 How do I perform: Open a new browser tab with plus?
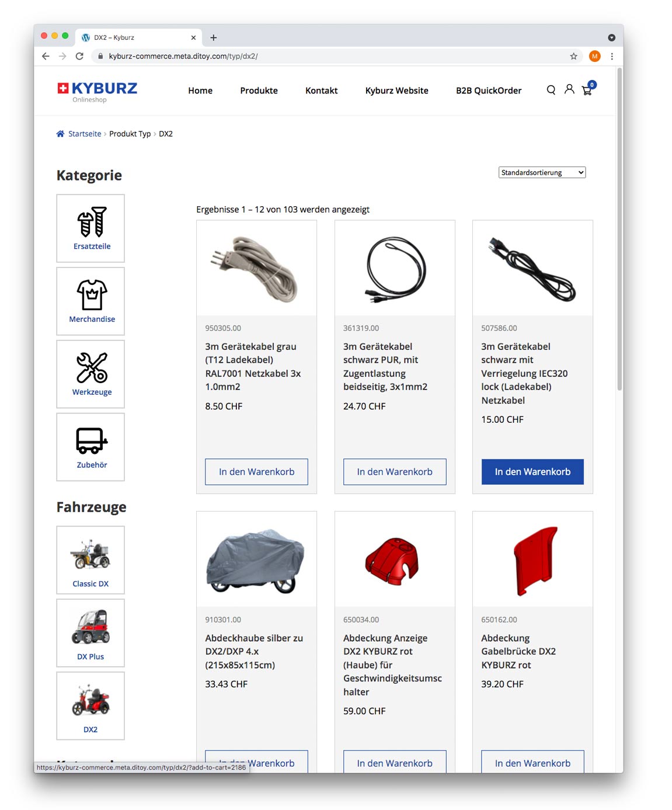coord(214,37)
